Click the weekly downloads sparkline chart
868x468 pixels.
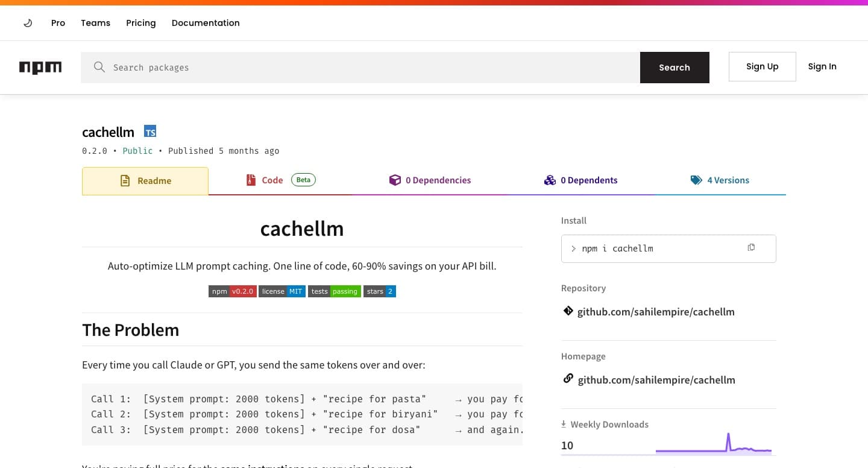coord(714,444)
